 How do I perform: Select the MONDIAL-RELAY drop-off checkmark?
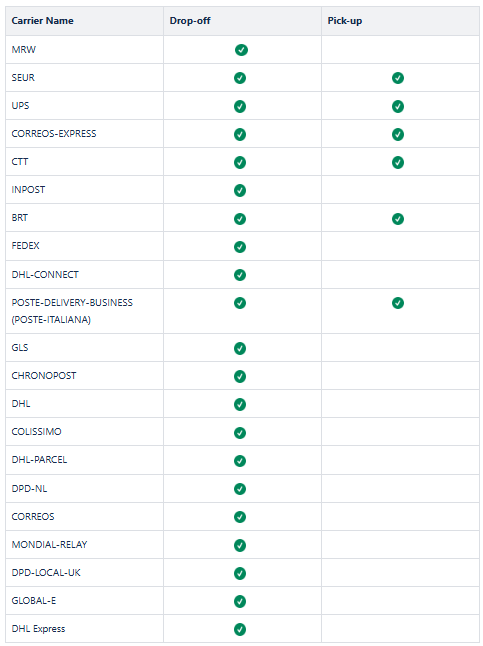point(240,545)
